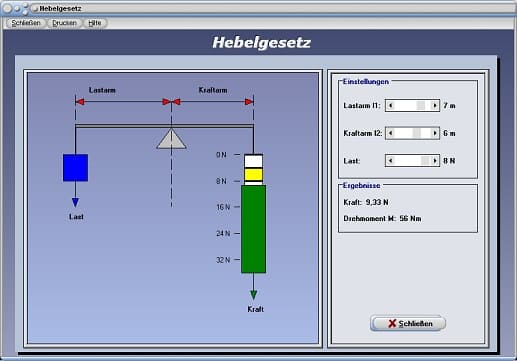This screenshot has height=361, width=517.
Task: Click the 'Drehmoment M: 56 Nm' result
Action: pyautogui.click(x=382, y=219)
